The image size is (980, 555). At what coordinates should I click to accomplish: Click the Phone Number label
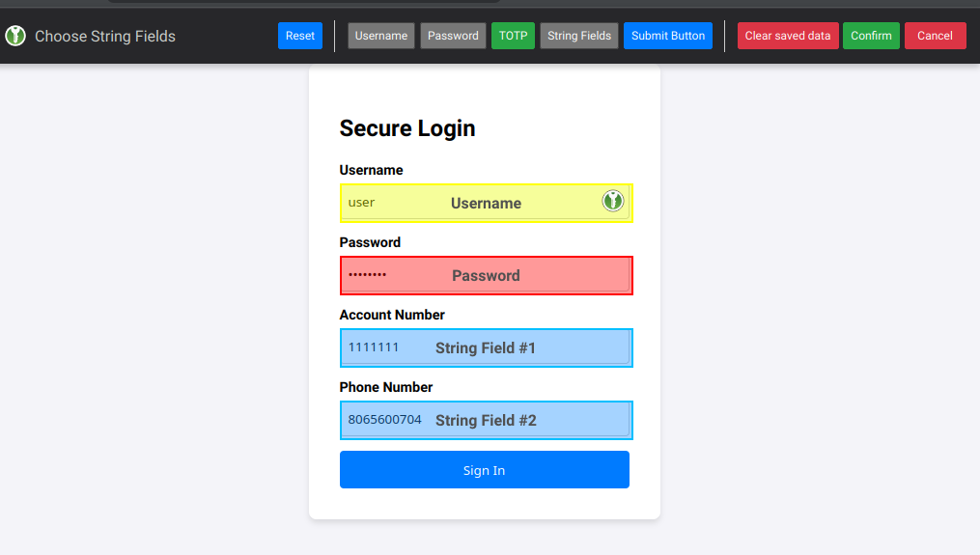pos(386,387)
